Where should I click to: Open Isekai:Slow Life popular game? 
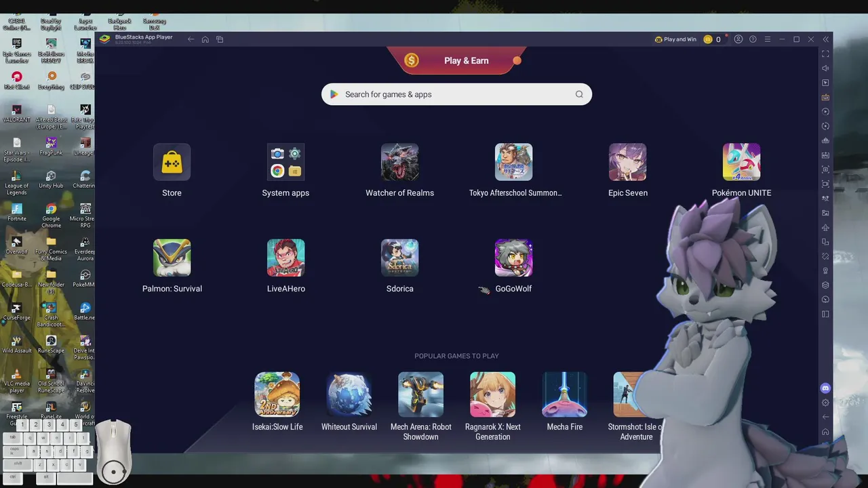pos(277,394)
